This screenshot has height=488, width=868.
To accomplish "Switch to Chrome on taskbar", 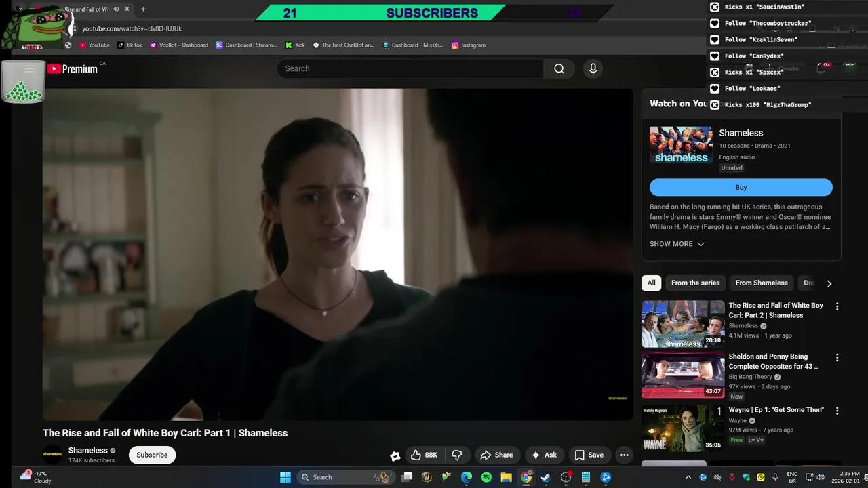I will (x=526, y=477).
